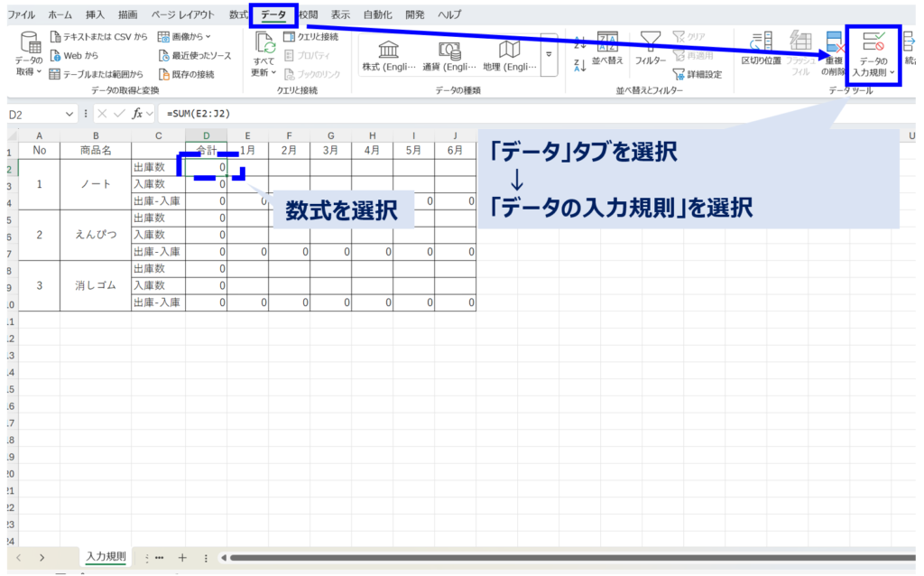Switch to the 開発 tab
Image resolution: width=924 pixels, height=576 pixels.
point(415,14)
